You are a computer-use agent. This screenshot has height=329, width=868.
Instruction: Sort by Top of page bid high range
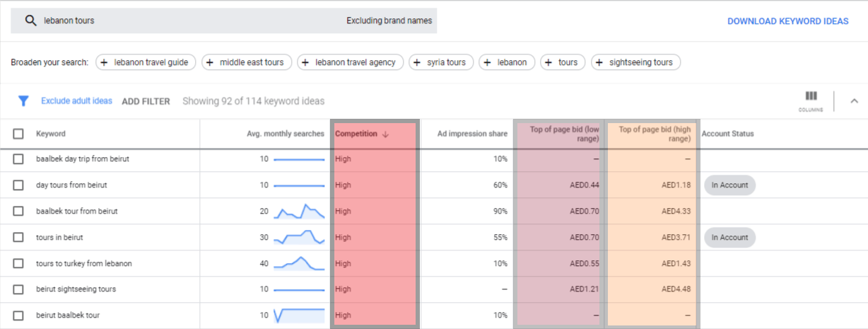[655, 134]
